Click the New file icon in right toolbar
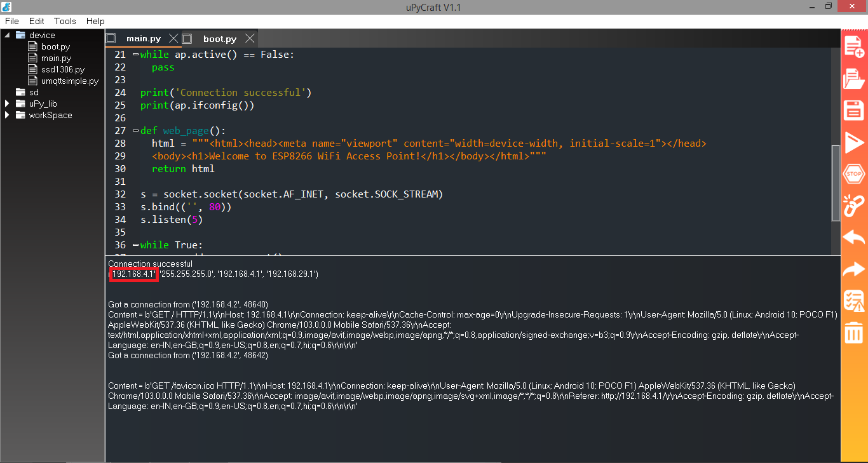 (x=853, y=46)
